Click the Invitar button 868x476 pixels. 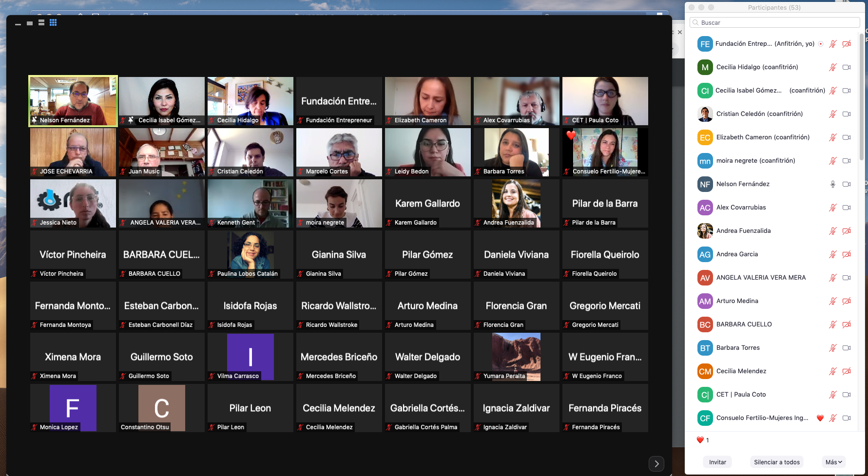tap(717, 462)
